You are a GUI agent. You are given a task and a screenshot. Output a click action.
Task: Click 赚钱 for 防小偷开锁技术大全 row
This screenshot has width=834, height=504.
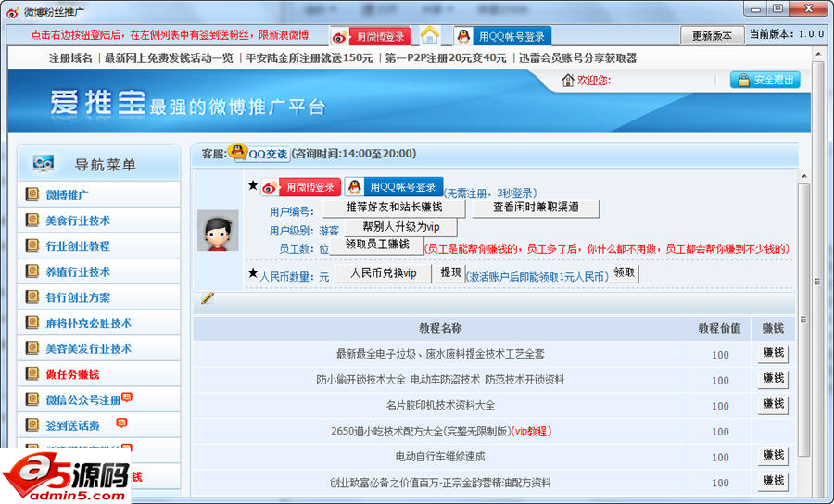point(773,379)
